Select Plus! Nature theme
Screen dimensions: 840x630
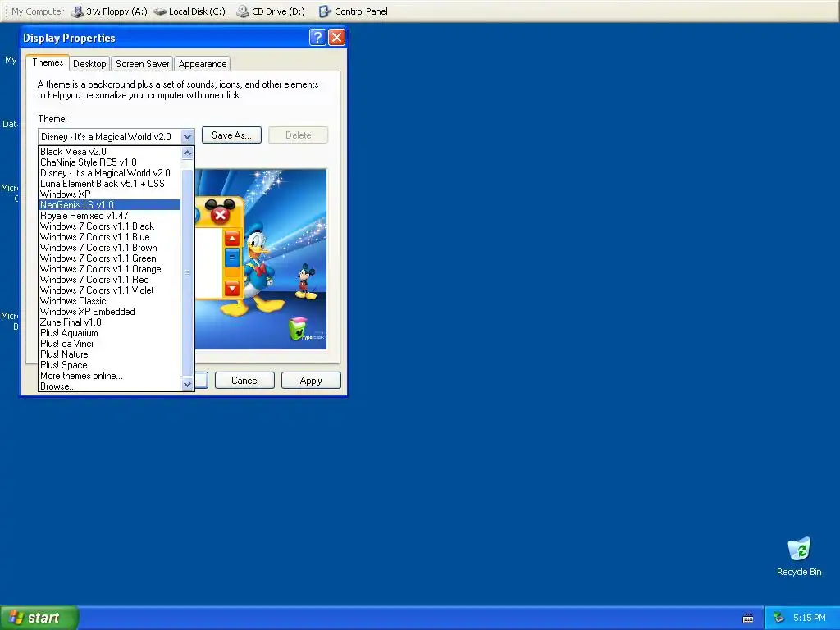coord(110,354)
